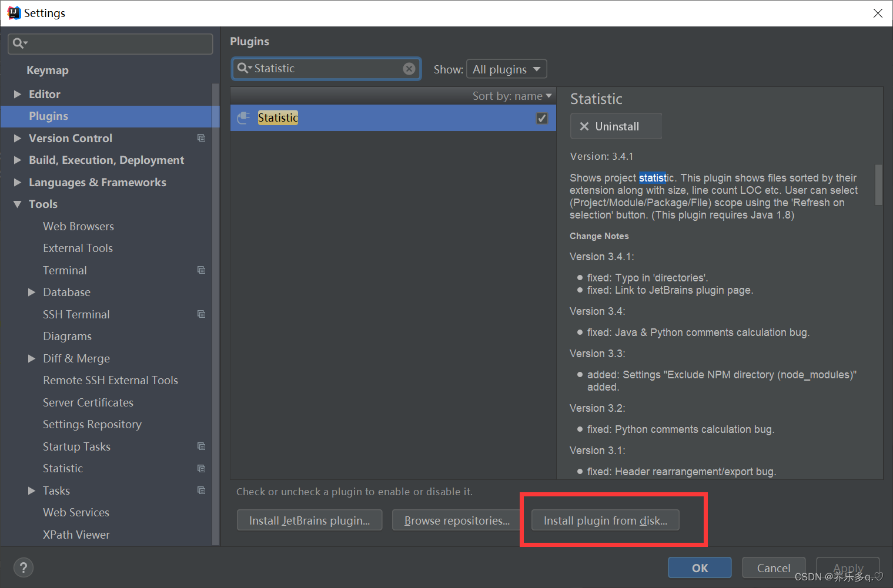Screen dimensions: 893x588
Task: Click the plugin search magnifier icon
Action: pos(244,68)
